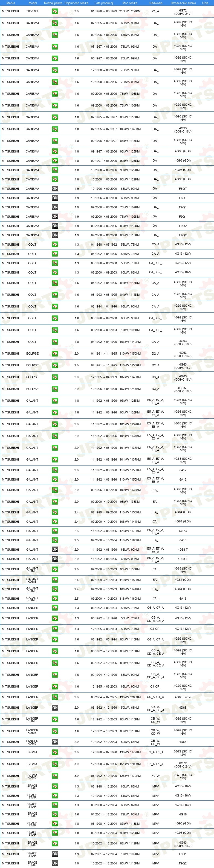214x868 pixels.
Task: Click the petrol icon for COLT 60kW / 82KM
Action: click(x=55, y=272)
